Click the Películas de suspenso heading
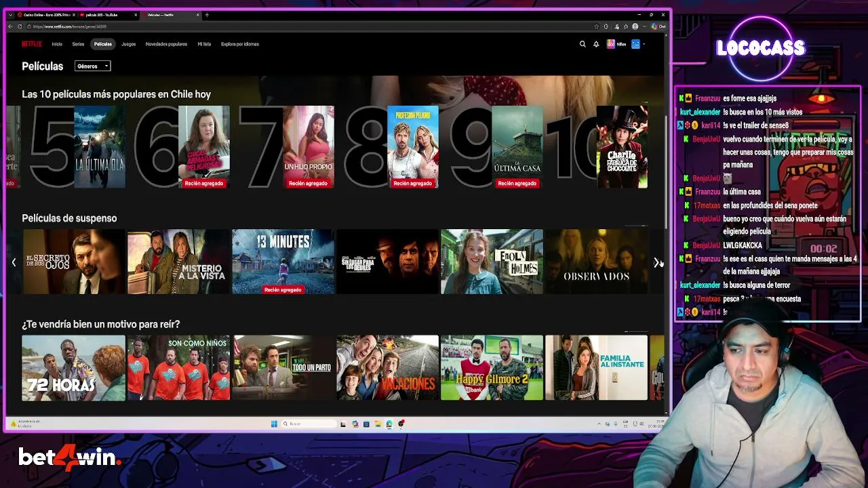The height and width of the screenshot is (488, 868). coord(69,218)
